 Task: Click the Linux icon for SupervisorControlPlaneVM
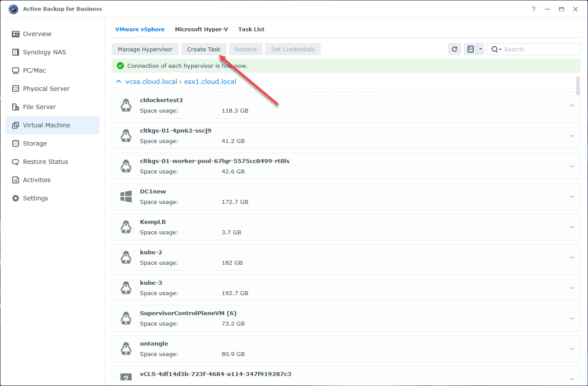pos(126,318)
